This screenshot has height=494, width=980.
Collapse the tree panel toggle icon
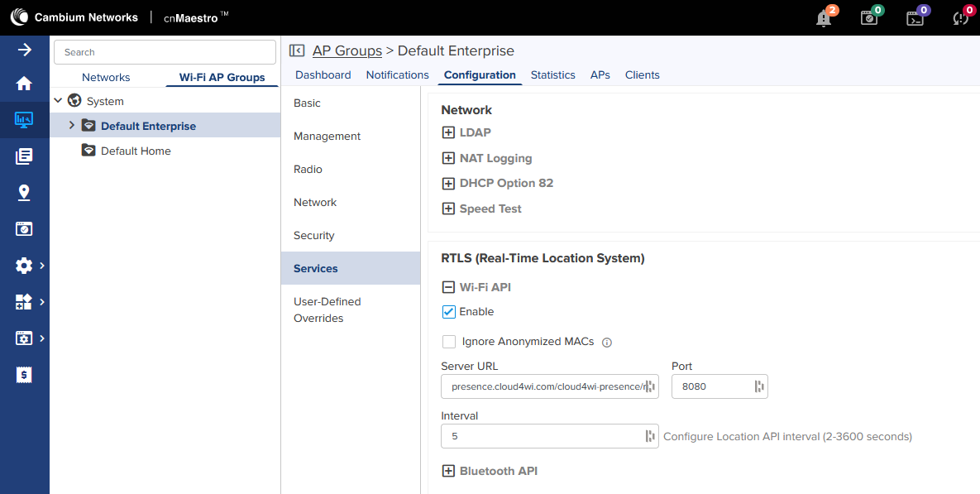(297, 50)
